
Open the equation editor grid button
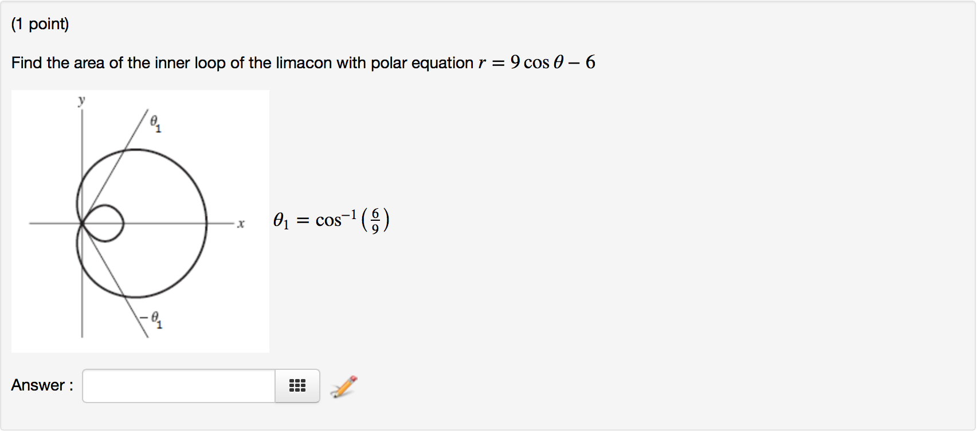[x=297, y=386]
